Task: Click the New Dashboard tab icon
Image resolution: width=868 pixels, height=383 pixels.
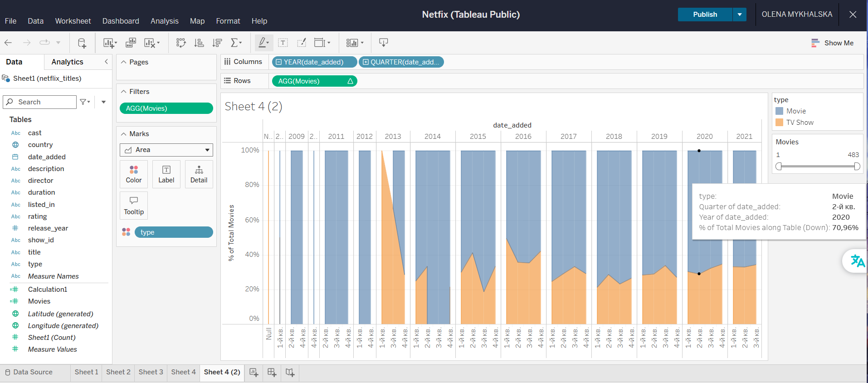Action: click(272, 373)
